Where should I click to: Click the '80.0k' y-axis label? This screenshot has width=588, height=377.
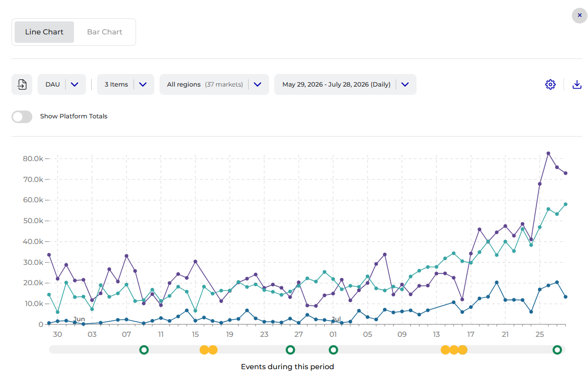pyautogui.click(x=33, y=159)
